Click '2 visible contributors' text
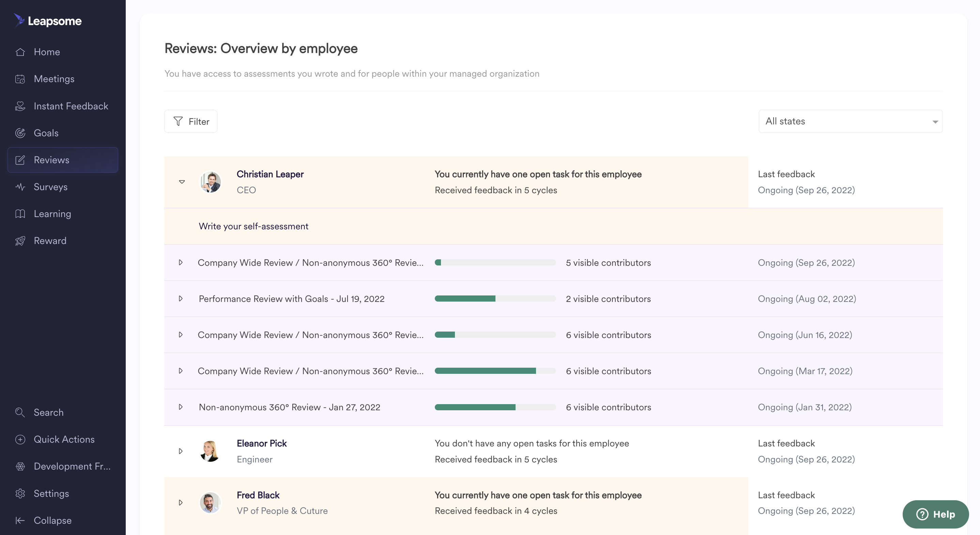The image size is (980, 535). coord(608,299)
